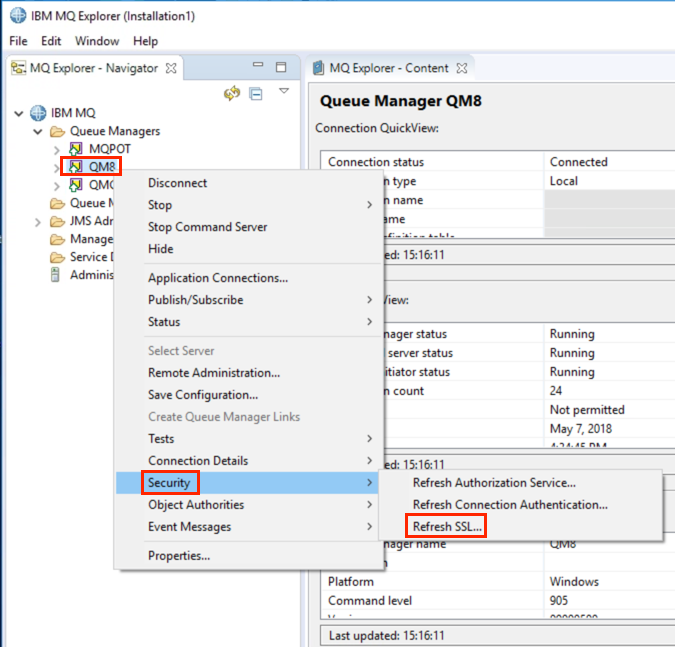The image size is (675, 647).
Task: Switch to MQ Explorer - Content tab
Action: tap(389, 68)
